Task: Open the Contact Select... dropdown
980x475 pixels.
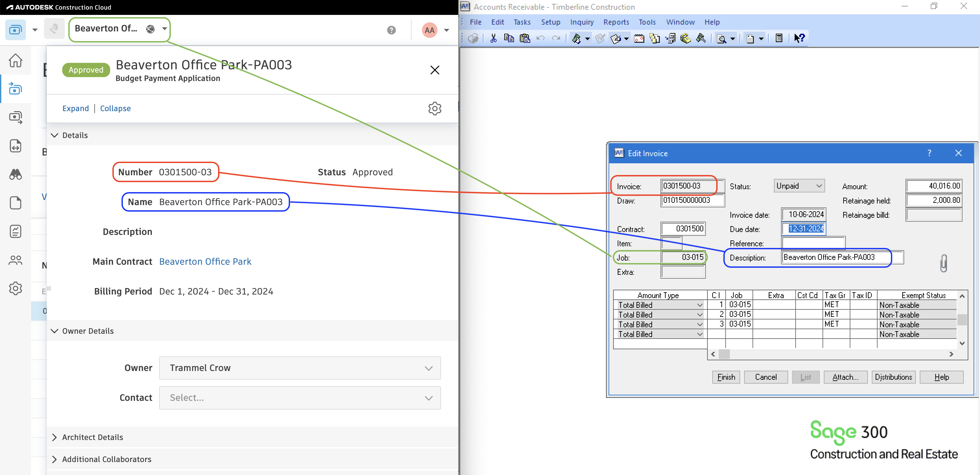Action: point(300,398)
